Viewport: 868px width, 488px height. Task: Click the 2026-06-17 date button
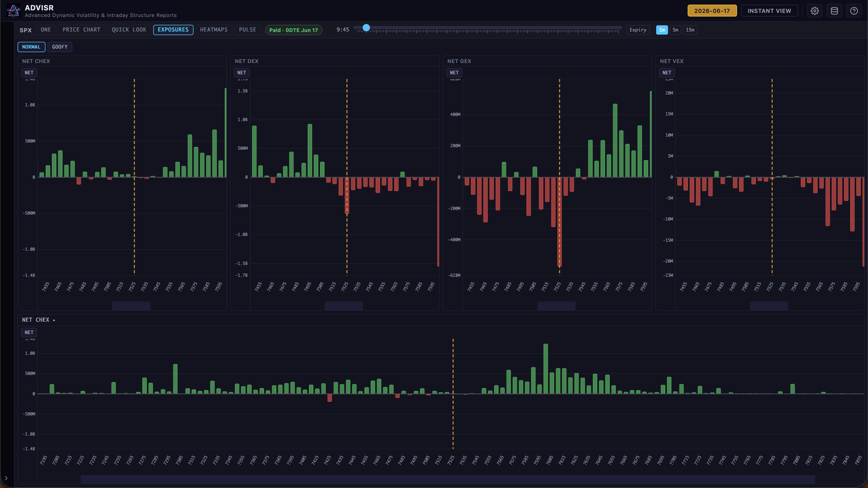click(x=712, y=11)
